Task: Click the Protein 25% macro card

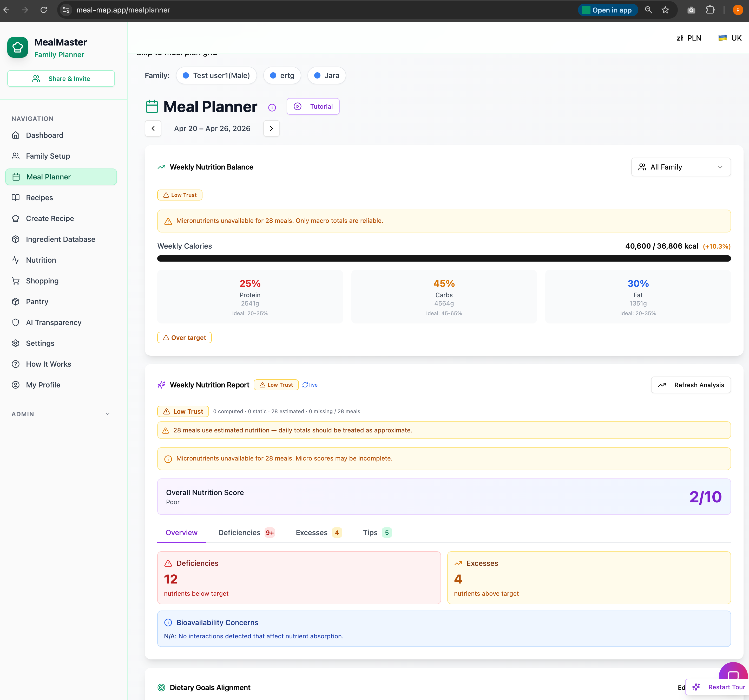Action: pos(250,297)
